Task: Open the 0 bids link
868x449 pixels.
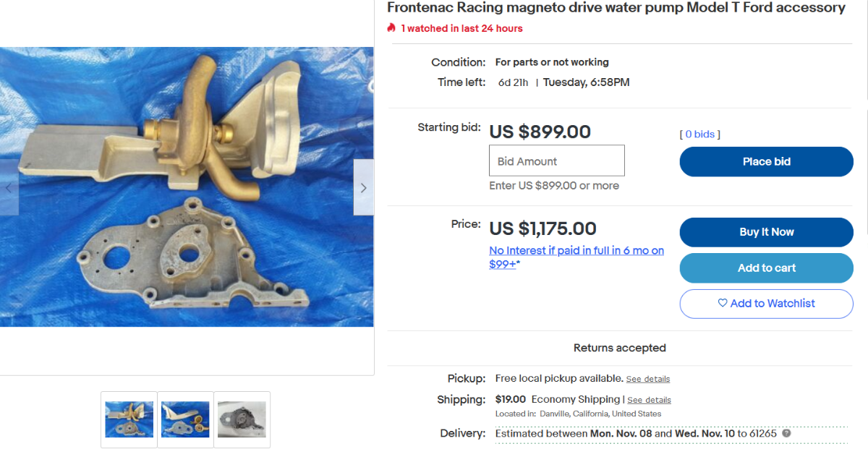Action: click(x=699, y=134)
